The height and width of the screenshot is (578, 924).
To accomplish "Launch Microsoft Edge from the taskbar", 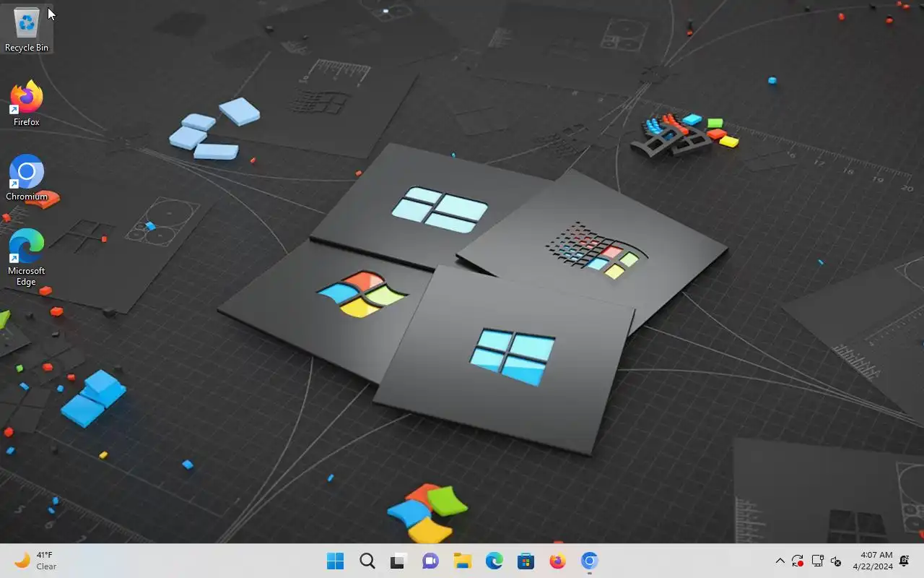I will (x=494, y=561).
